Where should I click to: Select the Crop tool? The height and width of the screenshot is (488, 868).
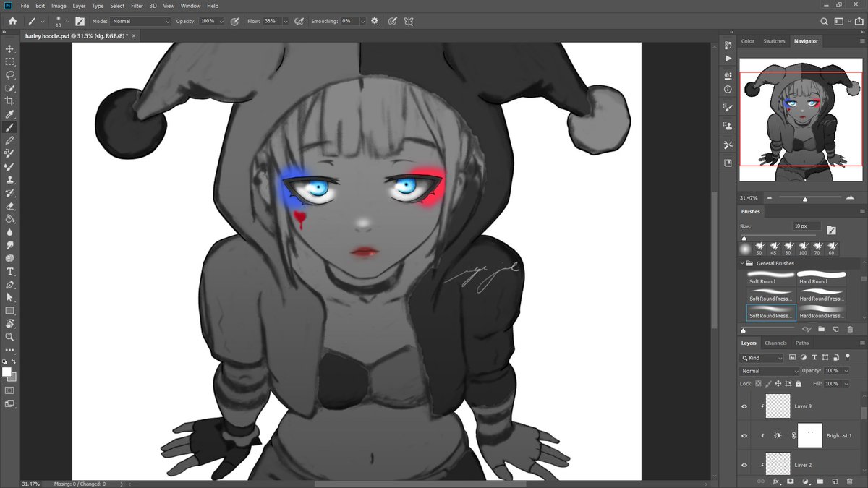coord(10,100)
